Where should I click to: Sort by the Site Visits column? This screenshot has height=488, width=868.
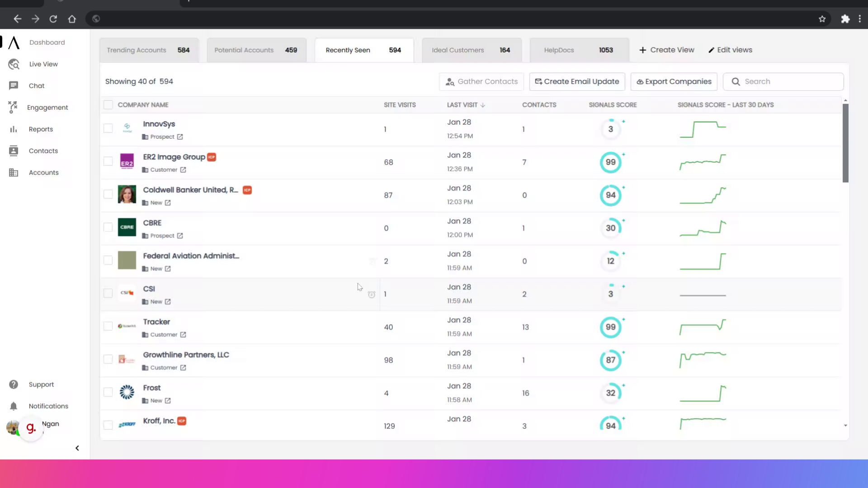tap(400, 105)
